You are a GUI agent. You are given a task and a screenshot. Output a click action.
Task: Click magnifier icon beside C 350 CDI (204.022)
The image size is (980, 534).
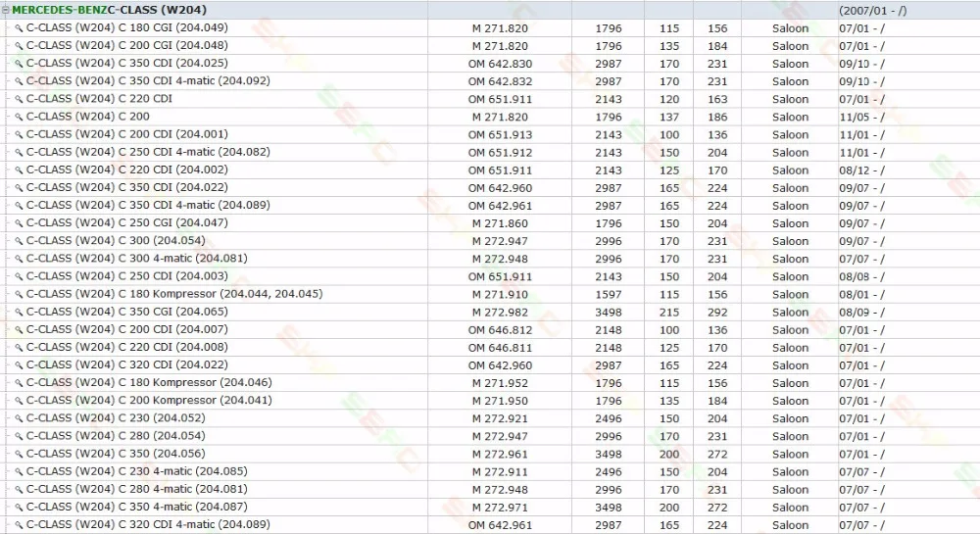coord(19,187)
